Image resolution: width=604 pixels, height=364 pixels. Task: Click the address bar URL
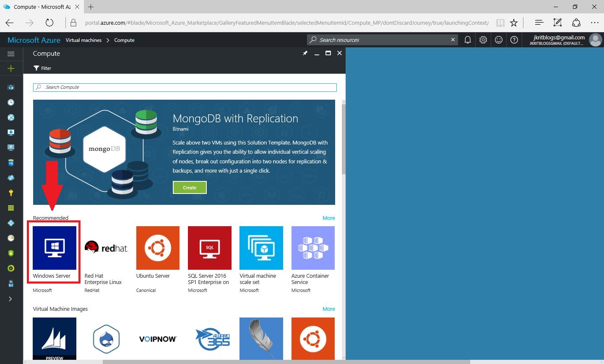(x=286, y=23)
